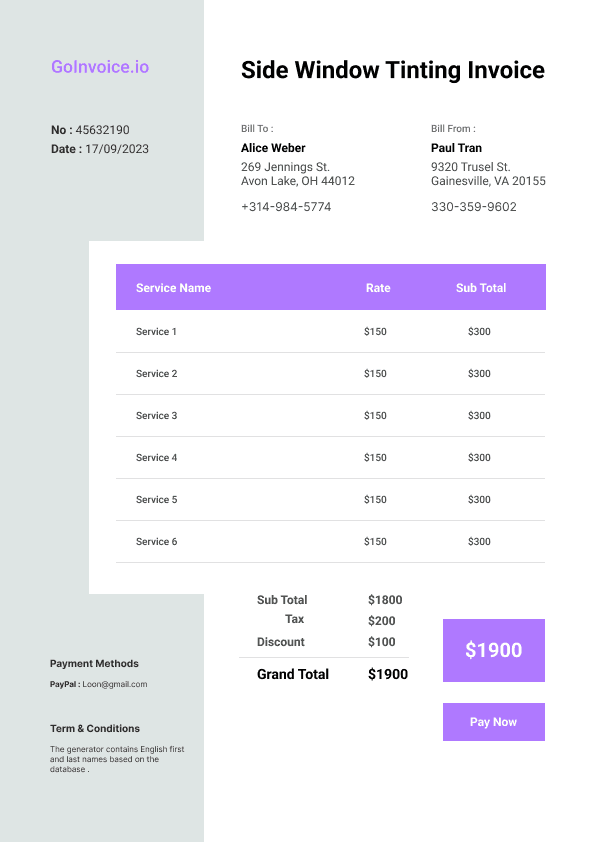
Task: Click the Grand Total amount $1900
Action: pyautogui.click(x=388, y=674)
